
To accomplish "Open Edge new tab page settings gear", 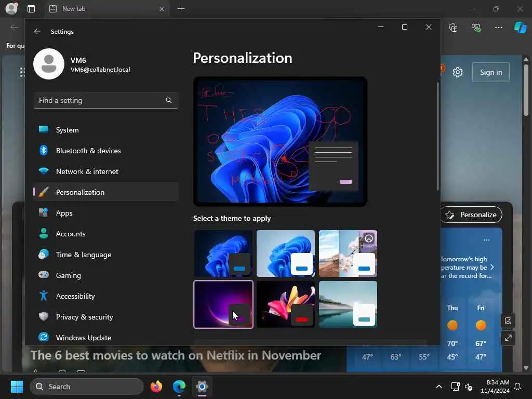I will (x=458, y=72).
